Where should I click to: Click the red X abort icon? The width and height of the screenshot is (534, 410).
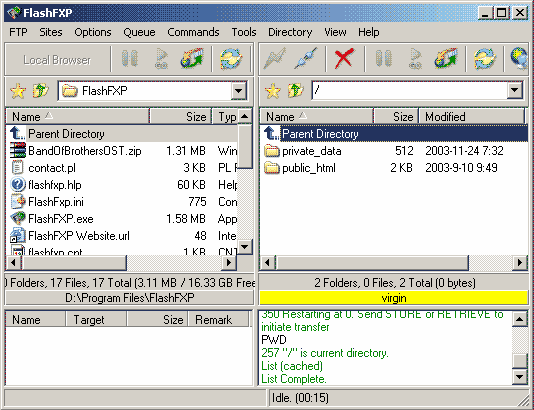pos(344,59)
